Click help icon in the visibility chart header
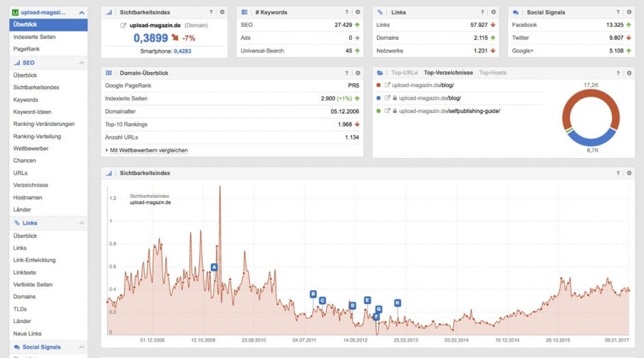This screenshot has width=644, height=358. (619, 174)
